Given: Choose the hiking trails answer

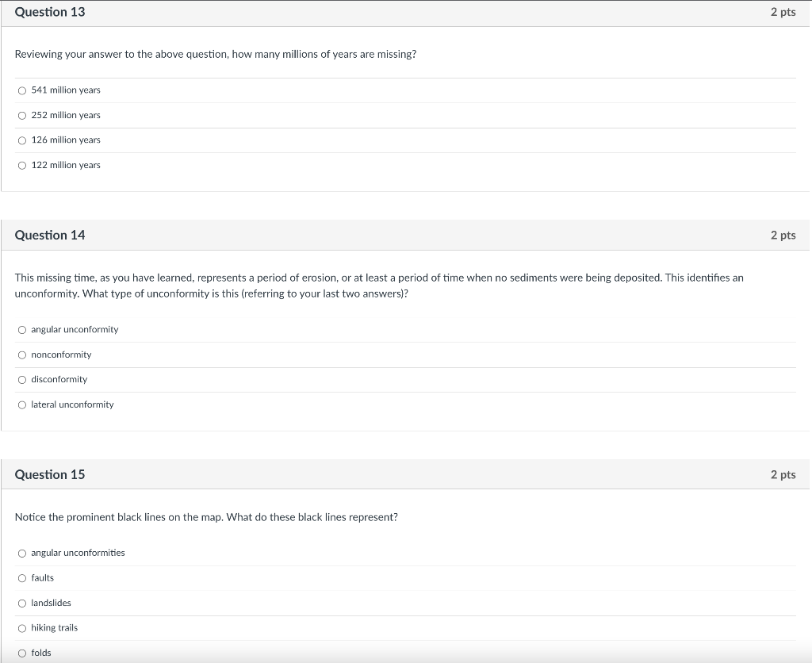Looking at the screenshot, I should (21, 628).
